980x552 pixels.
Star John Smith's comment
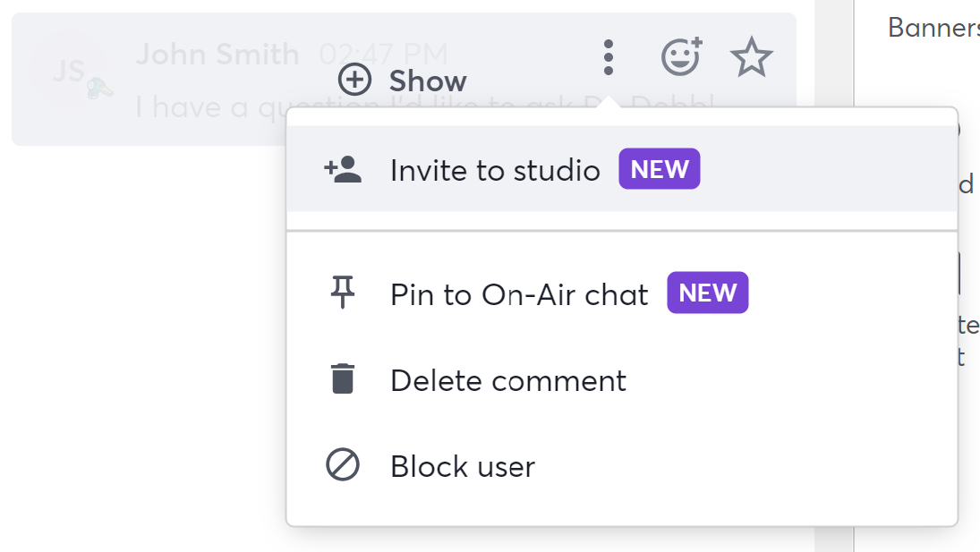pyautogui.click(x=751, y=58)
